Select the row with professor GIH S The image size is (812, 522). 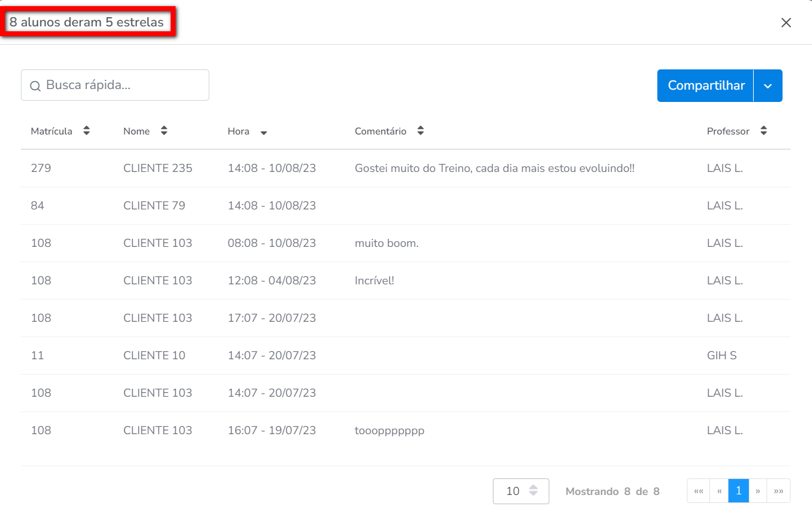pos(721,356)
